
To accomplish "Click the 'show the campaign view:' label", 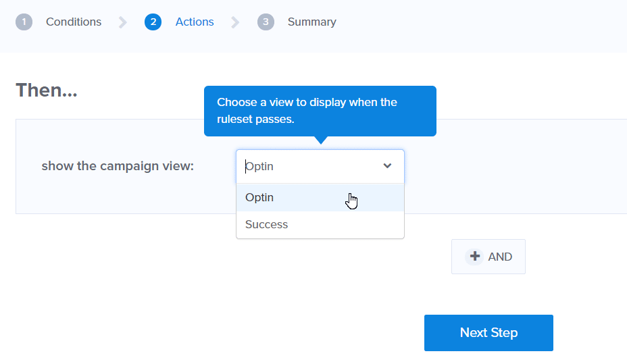I will [x=118, y=166].
